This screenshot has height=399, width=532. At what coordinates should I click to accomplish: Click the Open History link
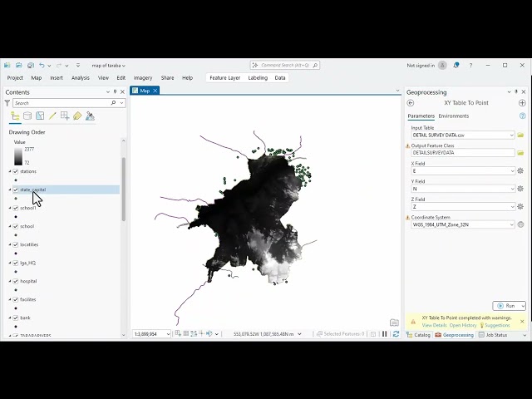[x=463, y=325]
